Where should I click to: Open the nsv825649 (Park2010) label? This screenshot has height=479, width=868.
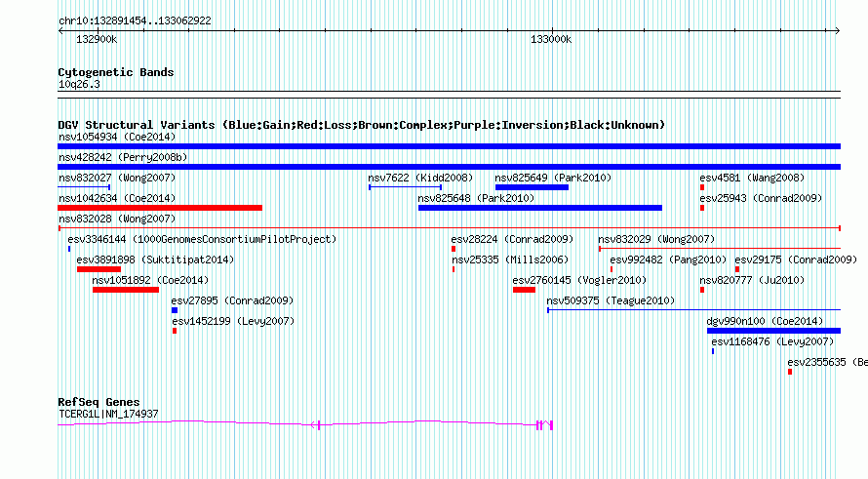pyautogui.click(x=553, y=178)
